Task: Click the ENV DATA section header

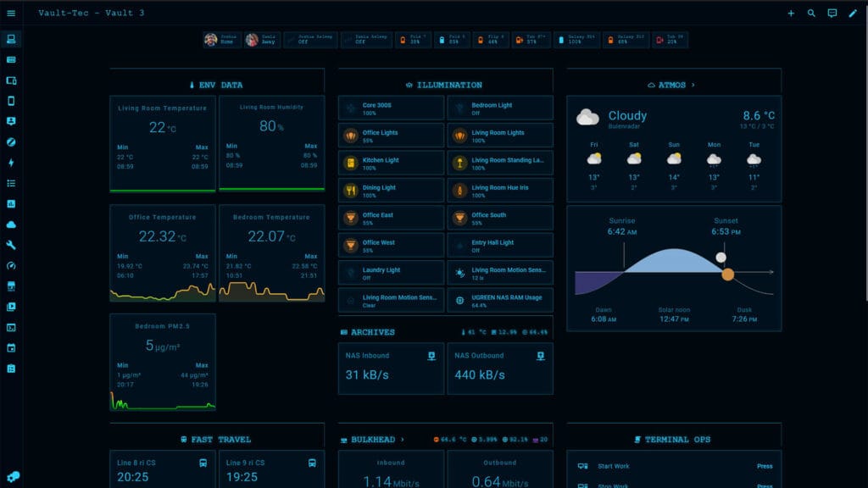Action: click(x=216, y=86)
